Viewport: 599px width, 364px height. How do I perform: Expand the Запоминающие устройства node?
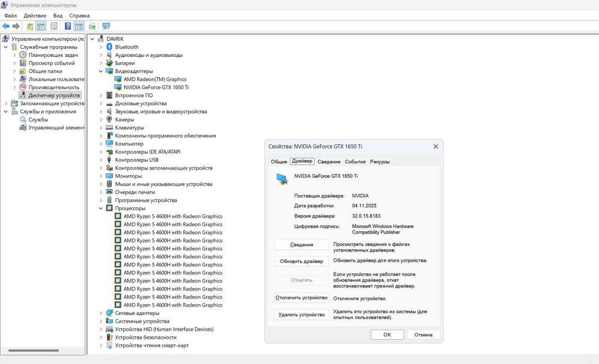[x=6, y=104]
